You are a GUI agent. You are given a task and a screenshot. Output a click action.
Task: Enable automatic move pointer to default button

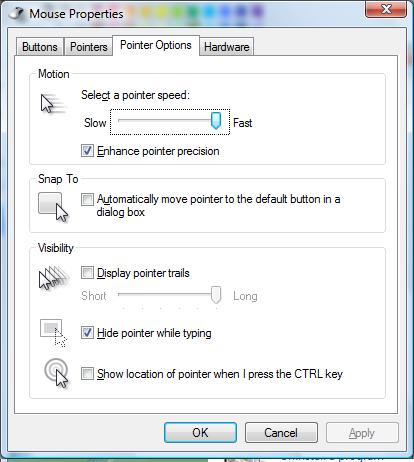click(87, 200)
